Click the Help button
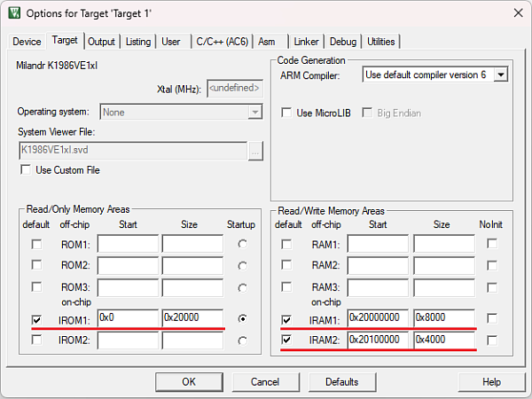 point(491,381)
